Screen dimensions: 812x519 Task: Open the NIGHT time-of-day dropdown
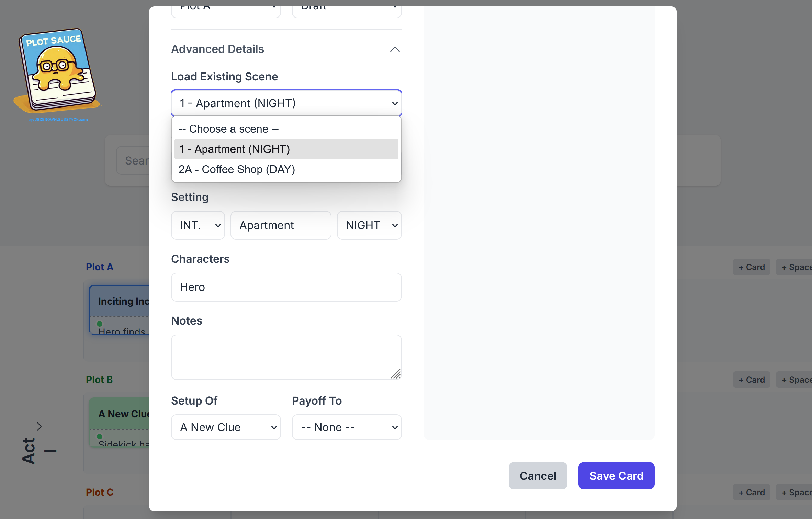click(x=369, y=225)
